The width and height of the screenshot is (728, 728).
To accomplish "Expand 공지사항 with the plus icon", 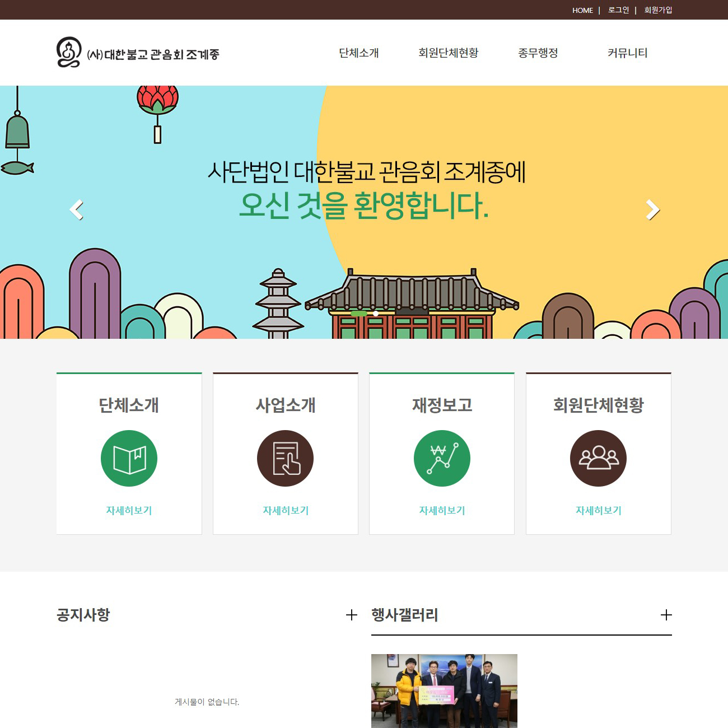I will point(351,615).
